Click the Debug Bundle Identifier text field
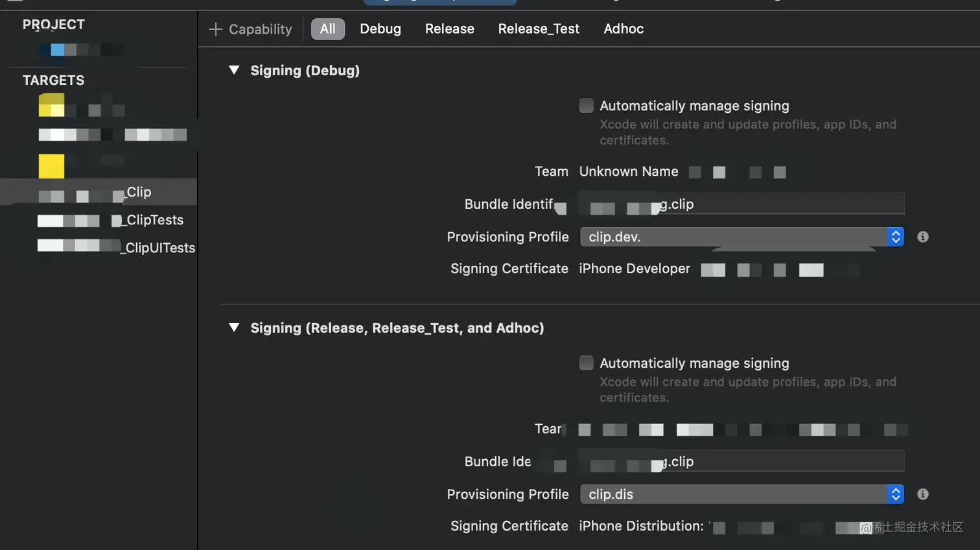980x550 pixels. tap(741, 204)
